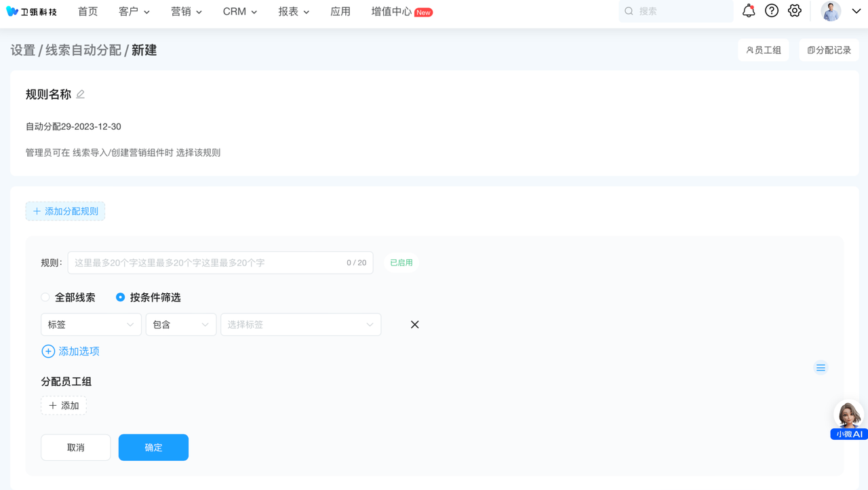Screen dimensions: 868x490
Task: Click the pencil icon beside 规则名称
Action: point(81,94)
